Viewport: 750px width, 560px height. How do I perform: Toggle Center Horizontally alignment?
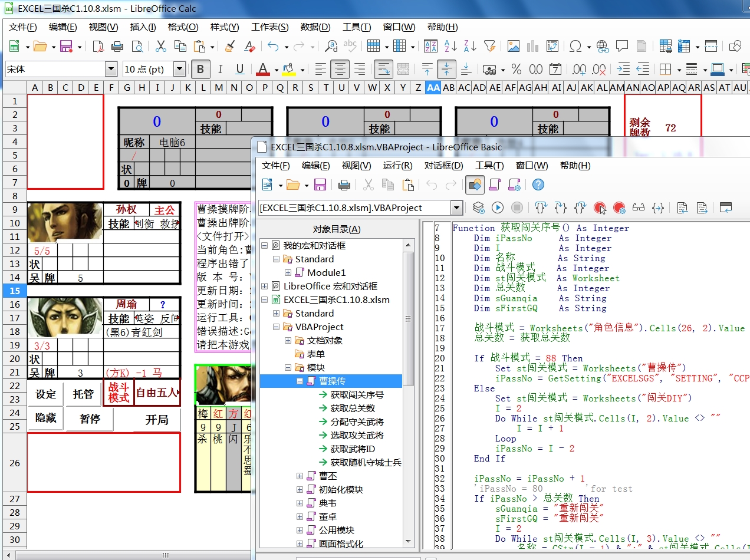tap(340, 69)
